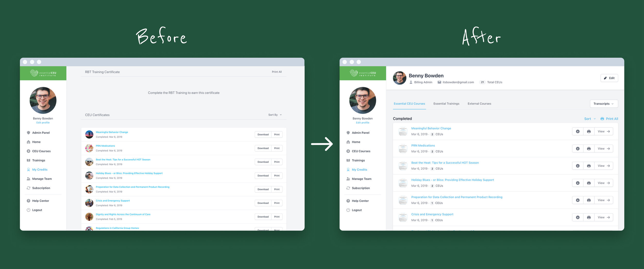
Task: Click the pencil Edit button beside Benny Bowden
Action: [609, 78]
